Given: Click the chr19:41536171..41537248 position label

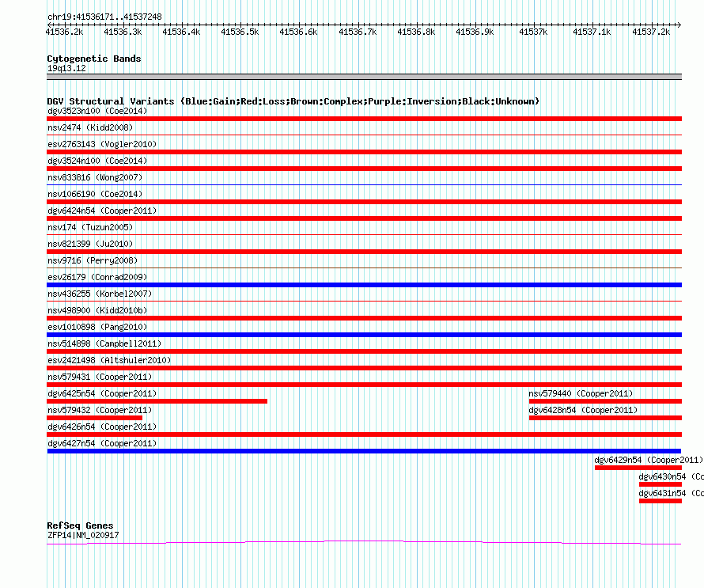Looking at the screenshot, I should 104,17.
